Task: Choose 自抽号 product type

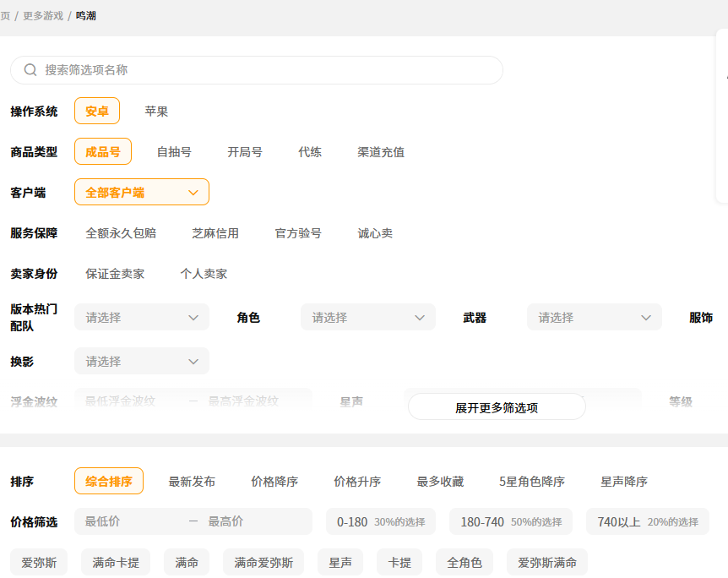Action: (174, 152)
